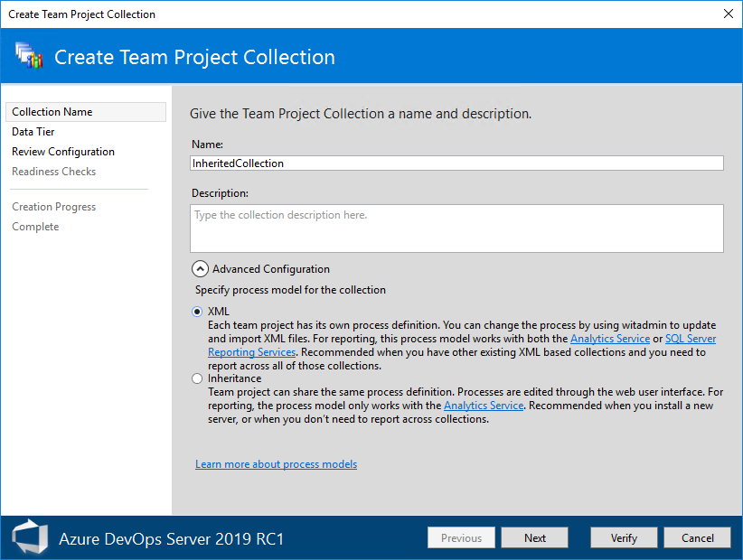This screenshot has height=560, width=743.
Task: Click the Verify button
Action: [x=624, y=538]
